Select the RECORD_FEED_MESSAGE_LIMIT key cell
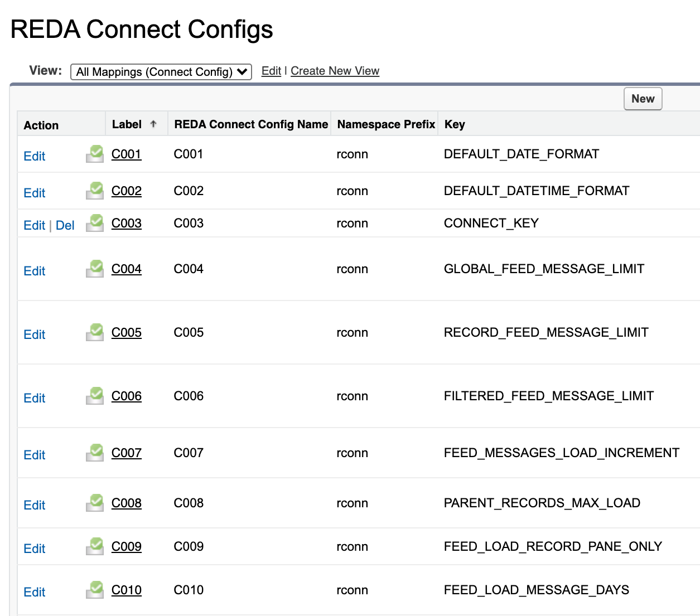Image resolution: width=700 pixels, height=616 pixels. coord(546,332)
